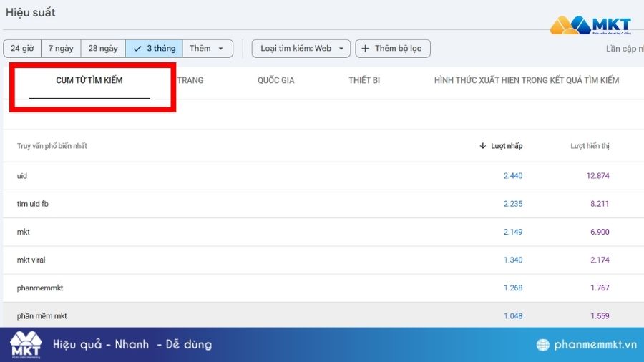Click the 1.048 clicks value
The image size is (644, 362).
pyautogui.click(x=513, y=316)
